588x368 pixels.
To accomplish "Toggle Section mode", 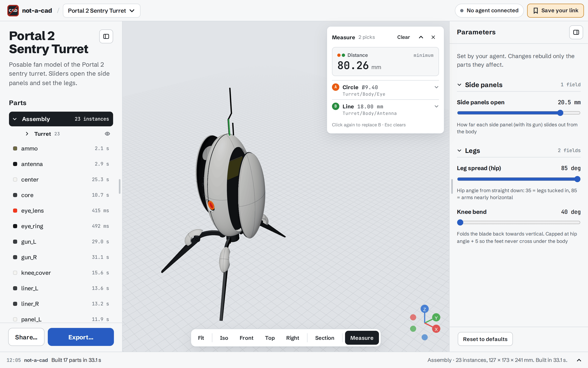I will (x=325, y=338).
